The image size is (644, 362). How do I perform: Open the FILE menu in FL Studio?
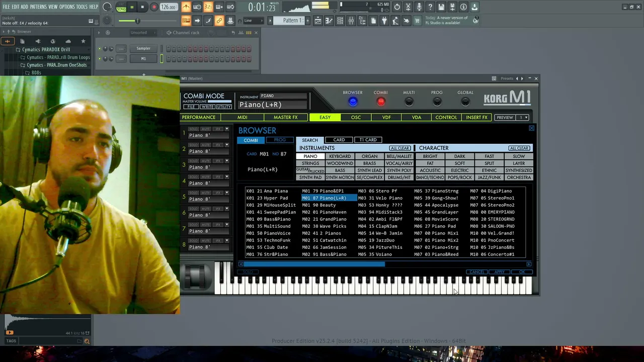[6, 7]
